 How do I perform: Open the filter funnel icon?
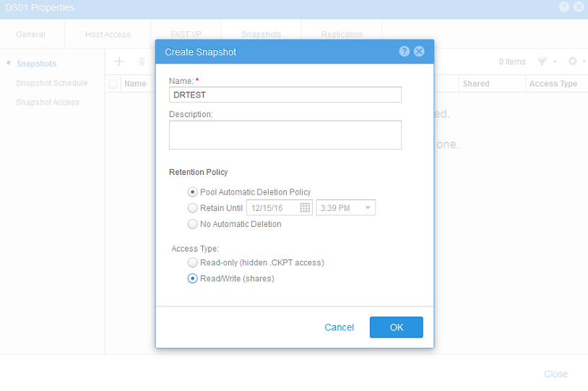pos(542,62)
